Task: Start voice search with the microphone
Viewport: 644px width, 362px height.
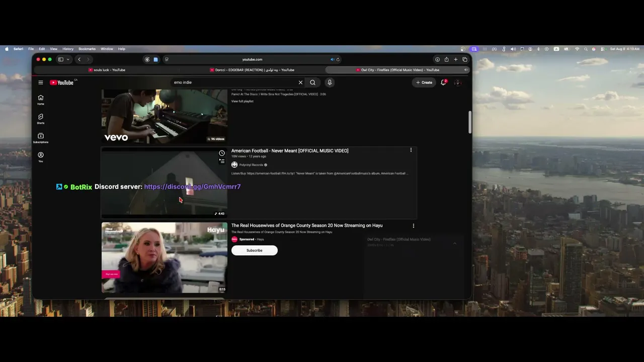Action: tap(330, 82)
